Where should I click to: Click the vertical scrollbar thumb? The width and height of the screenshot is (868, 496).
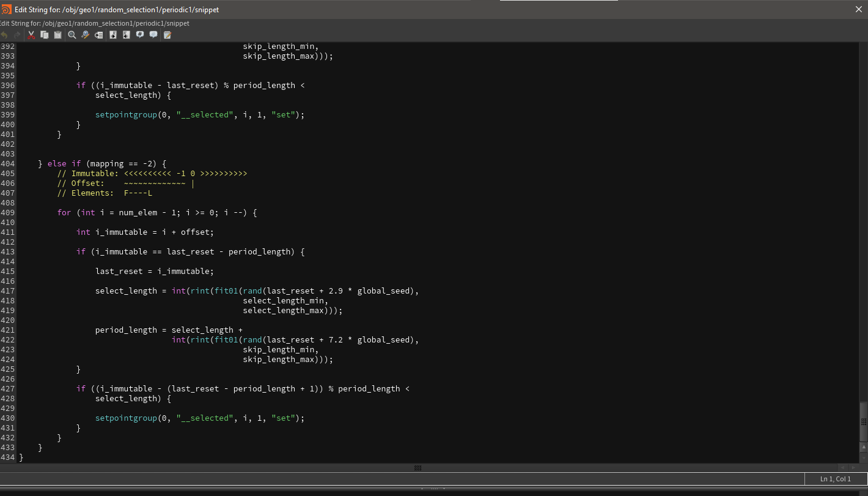pyautogui.click(x=863, y=421)
